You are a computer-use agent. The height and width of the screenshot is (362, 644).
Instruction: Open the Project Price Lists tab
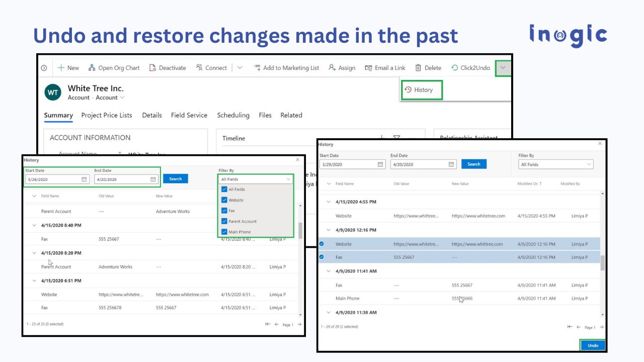click(x=107, y=115)
